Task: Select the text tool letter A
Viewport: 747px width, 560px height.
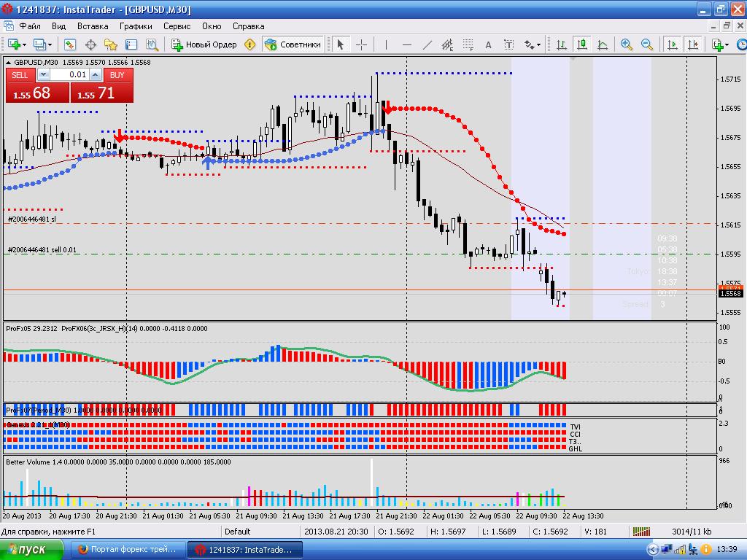Action: point(488,44)
